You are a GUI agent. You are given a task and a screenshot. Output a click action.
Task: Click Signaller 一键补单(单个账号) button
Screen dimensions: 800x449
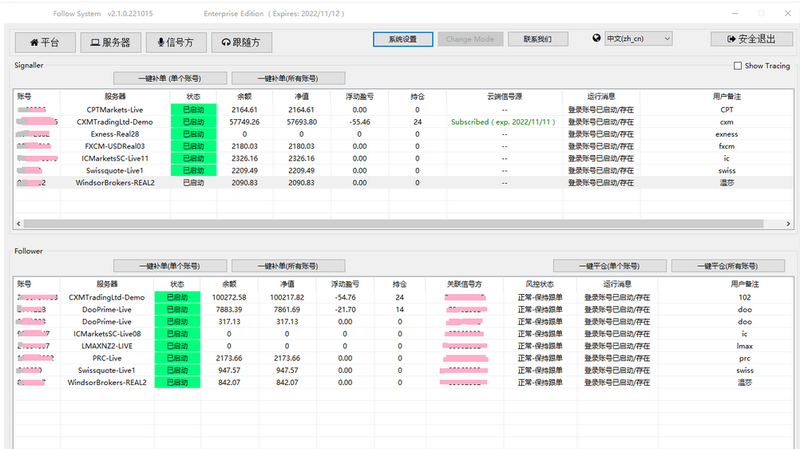(170, 78)
